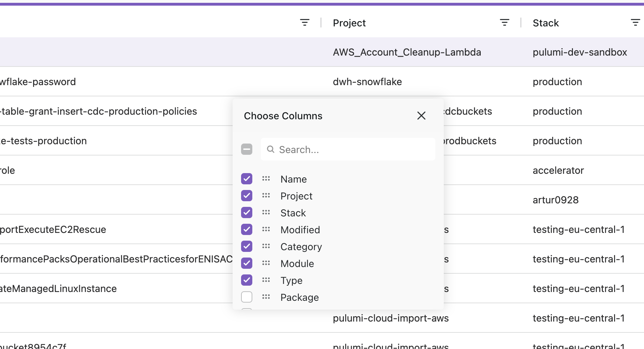644x349 pixels.
Task: Select production stack in dwh-snowflake row
Action: 557,82
